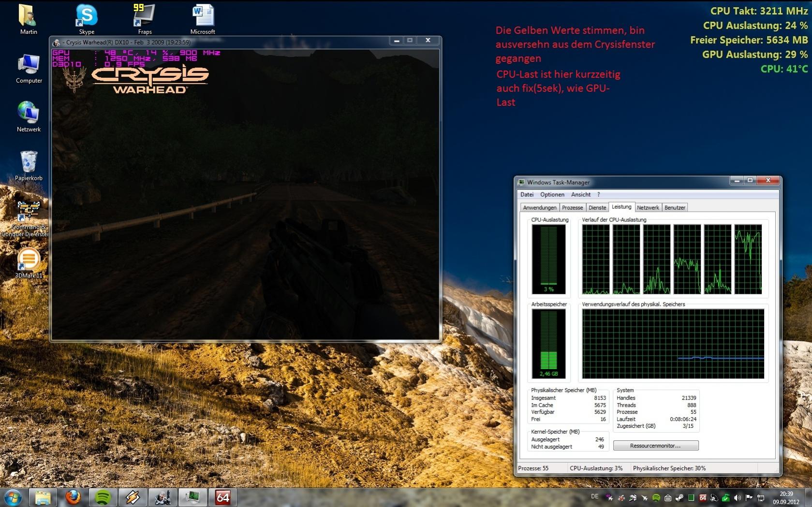Image resolution: width=812 pixels, height=507 pixels.
Task: Click the "Laufzeit" value 0:08:06:24
Action: coord(683,419)
